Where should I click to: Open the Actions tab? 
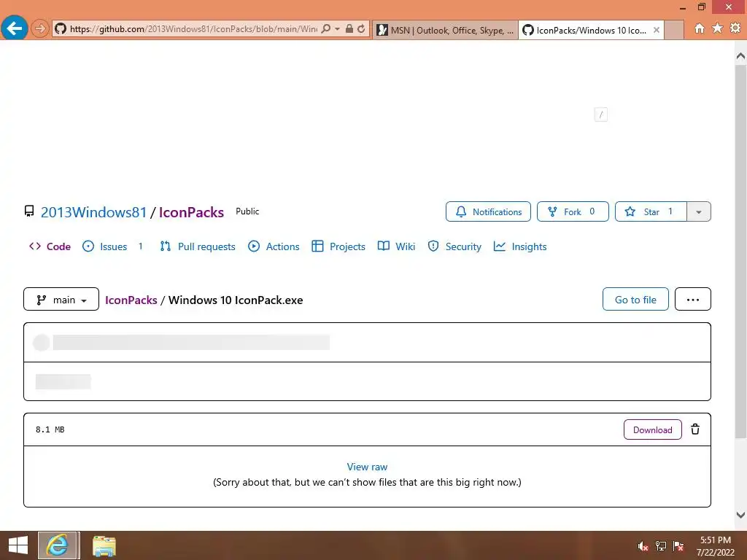tap(274, 246)
